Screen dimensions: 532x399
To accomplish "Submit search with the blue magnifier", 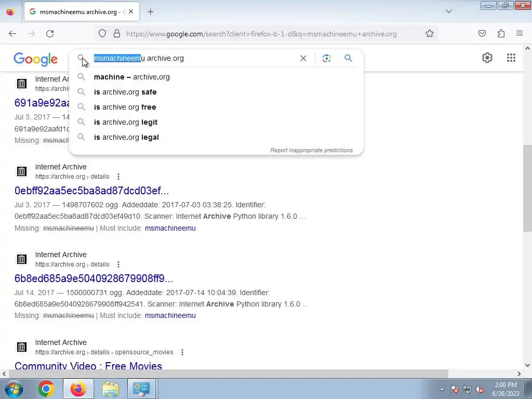I will pyautogui.click(x=348, y=58).
